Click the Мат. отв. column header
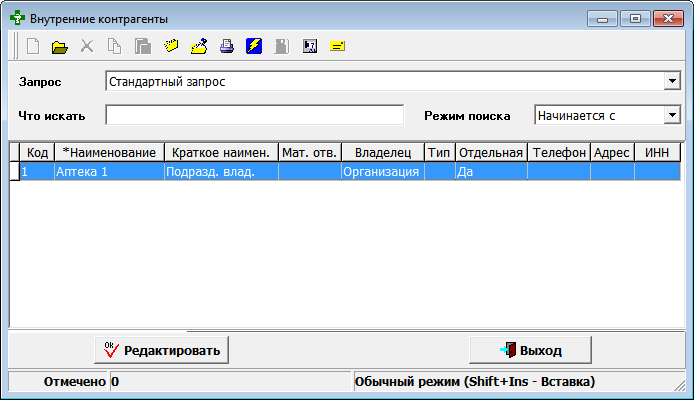Viewport: 694px width, 400px height. (x=309, y=153)
